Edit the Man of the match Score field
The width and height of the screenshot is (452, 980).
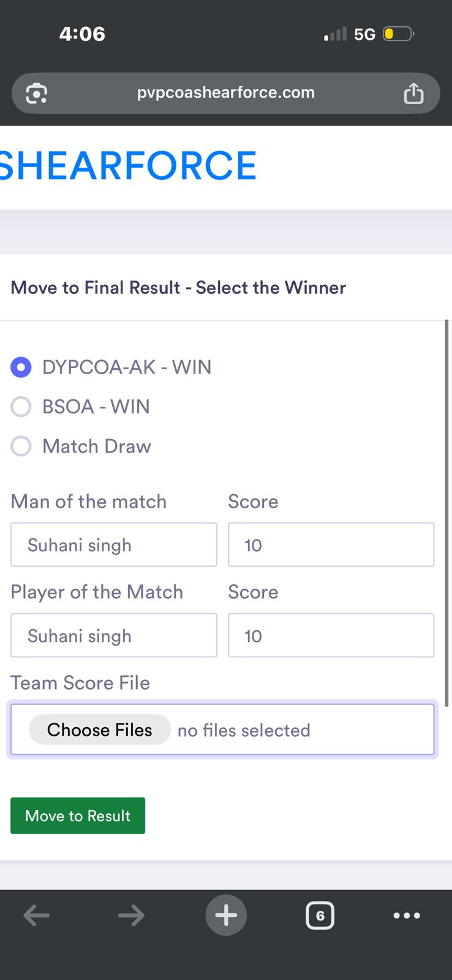tap(331, 545)
